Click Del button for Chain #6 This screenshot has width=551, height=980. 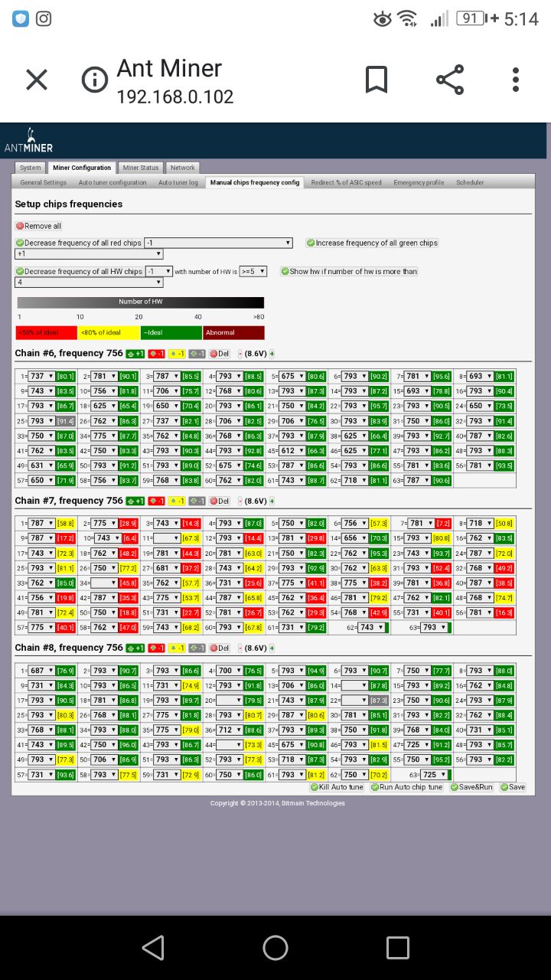(x=220, y=354)
